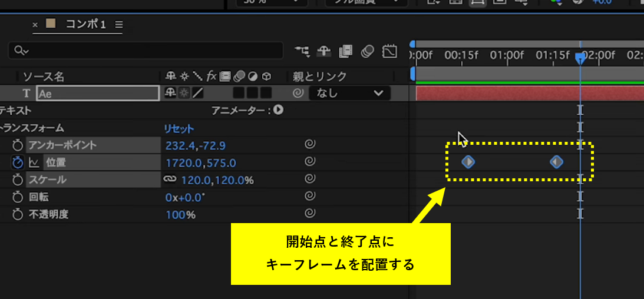Click the frame blending column header icon

coord(225,77)
